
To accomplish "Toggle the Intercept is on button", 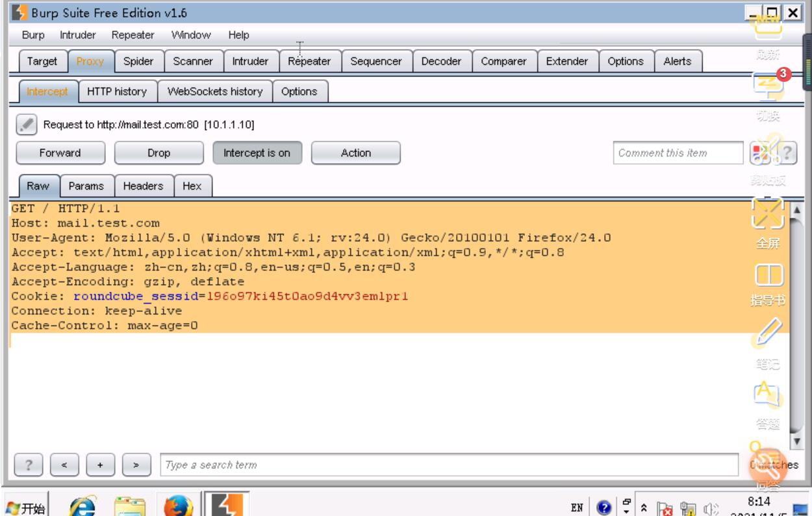I will (257, 153).
